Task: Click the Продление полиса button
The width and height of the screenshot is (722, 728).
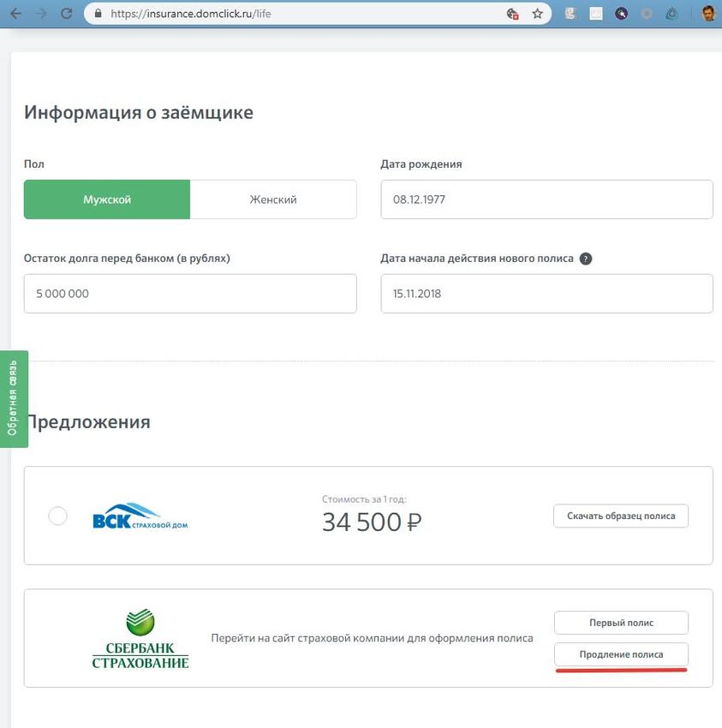Action: [621, 654]
